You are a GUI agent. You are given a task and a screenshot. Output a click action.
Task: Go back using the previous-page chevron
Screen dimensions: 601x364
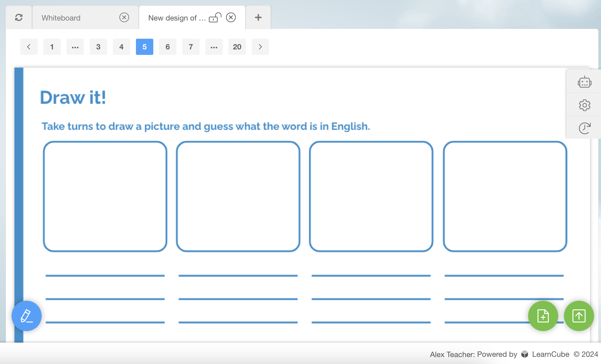tap(29, 47)
